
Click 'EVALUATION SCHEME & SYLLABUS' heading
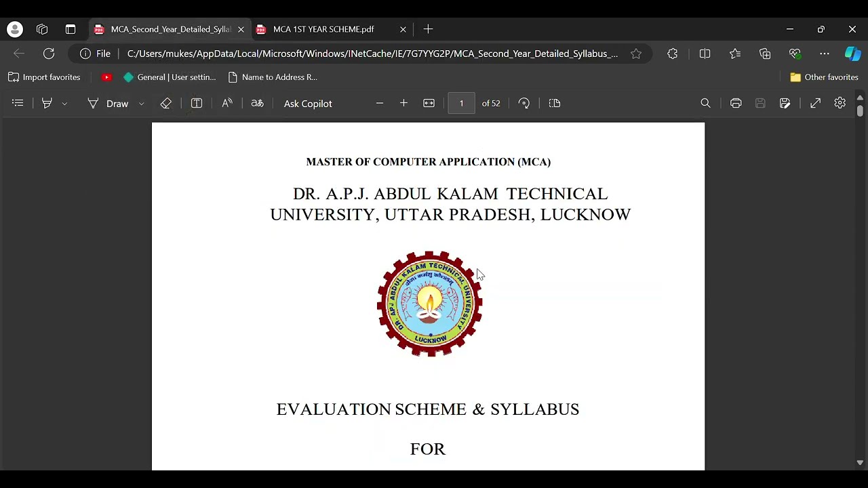click(x=428, y=409)
